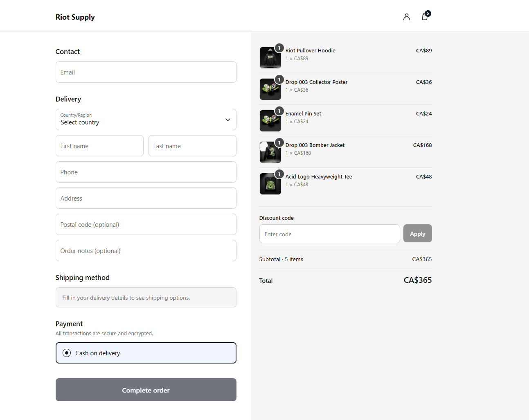Image resolution: width=529 pixels, height=420 pixels.
Task: Click the Last name field
Action: click(192, 146)
